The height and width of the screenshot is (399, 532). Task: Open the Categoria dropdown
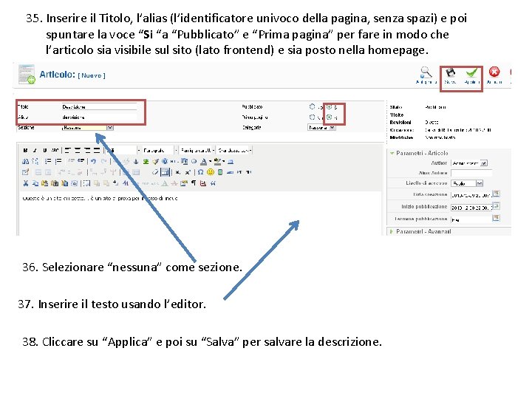(x=321, y=128)
